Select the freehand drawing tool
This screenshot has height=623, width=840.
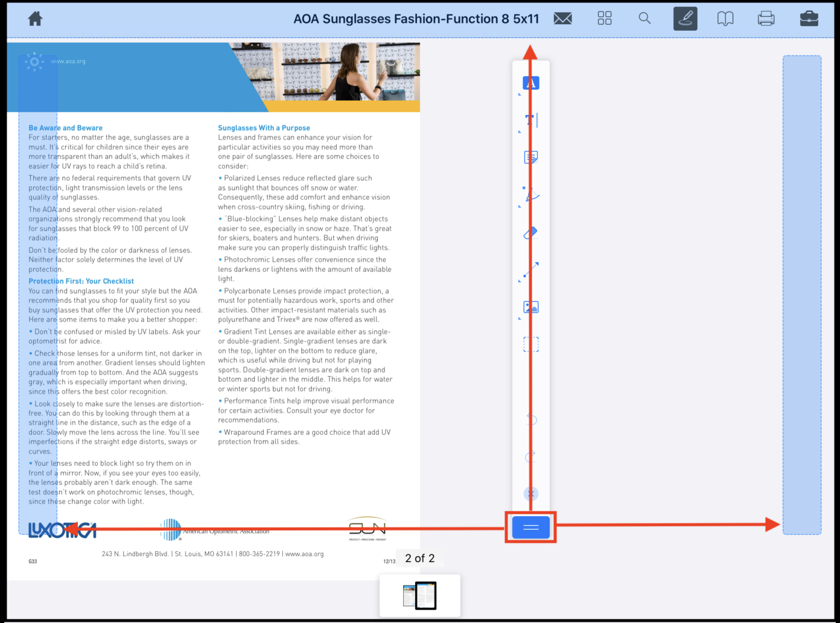[x=530, y=194]
